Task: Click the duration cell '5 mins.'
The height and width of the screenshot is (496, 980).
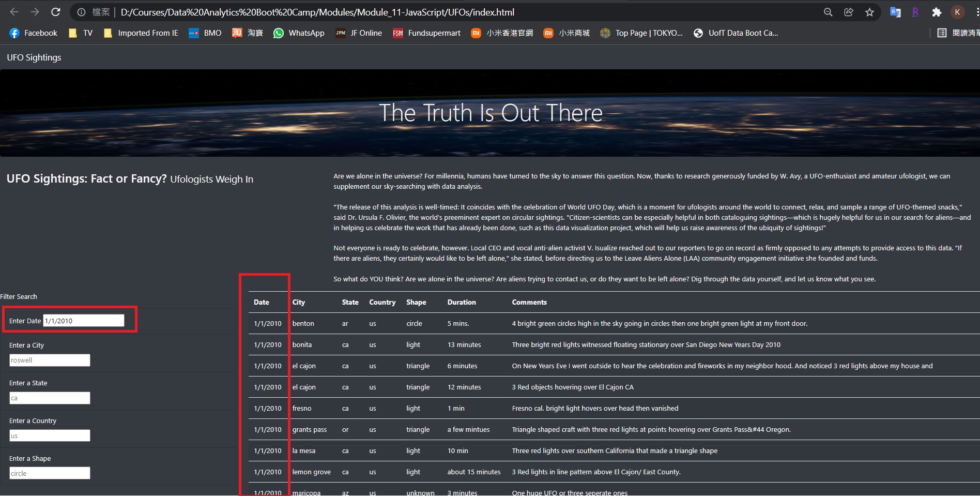Action: (458, 323)
